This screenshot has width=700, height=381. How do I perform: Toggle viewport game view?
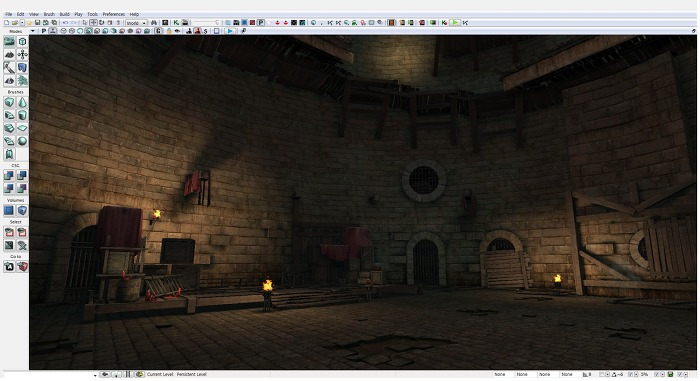coord(158,31)
